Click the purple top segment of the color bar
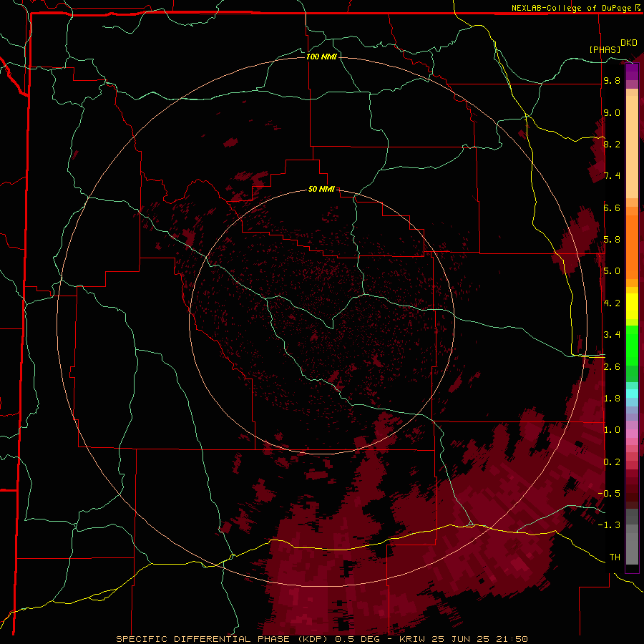The image size is (644, 644). pos(632,72)
